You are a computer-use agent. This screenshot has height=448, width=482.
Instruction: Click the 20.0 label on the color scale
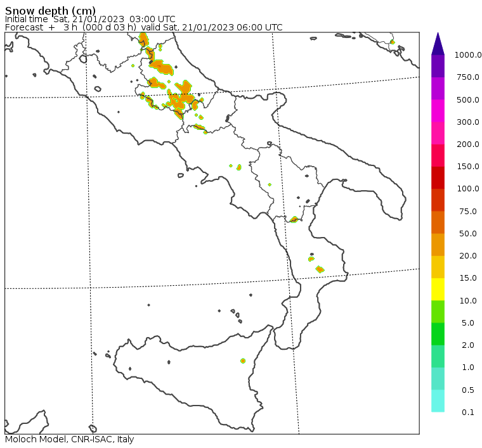[468, 255]
